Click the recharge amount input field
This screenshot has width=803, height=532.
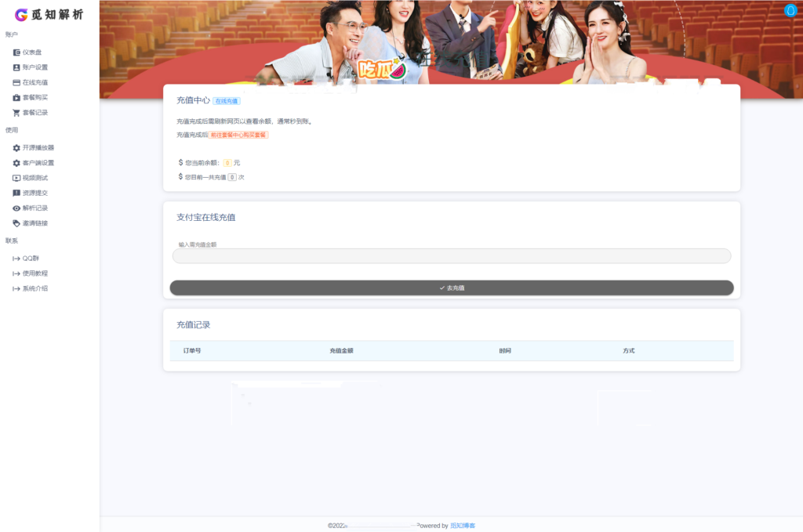(451, 255)
